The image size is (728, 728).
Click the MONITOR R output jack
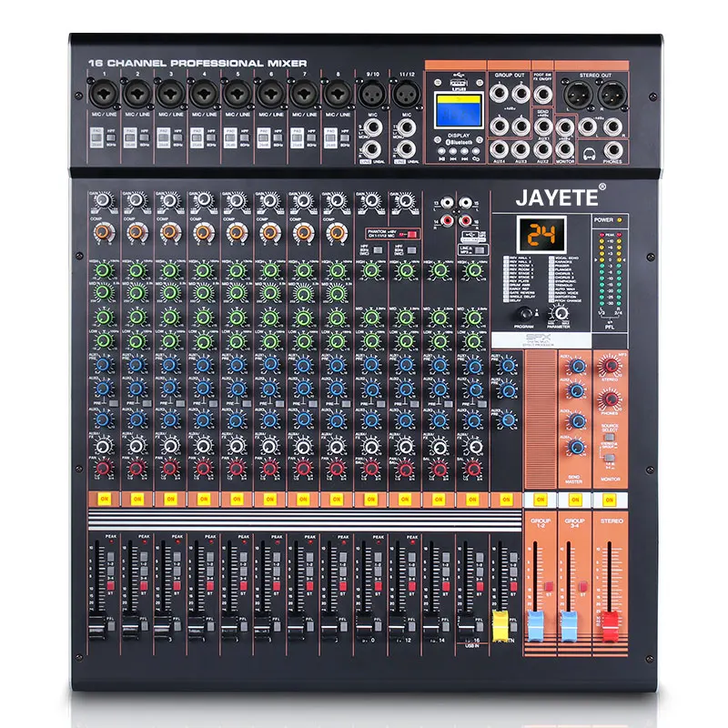[x=564, y=149]
